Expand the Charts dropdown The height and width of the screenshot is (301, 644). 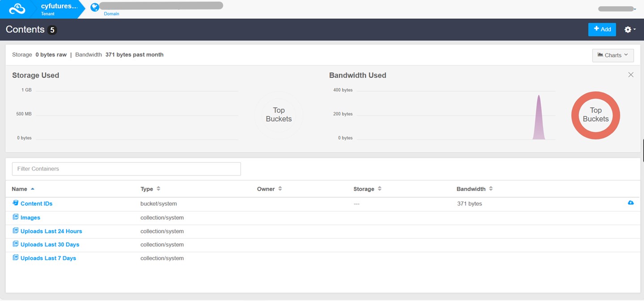613,55
